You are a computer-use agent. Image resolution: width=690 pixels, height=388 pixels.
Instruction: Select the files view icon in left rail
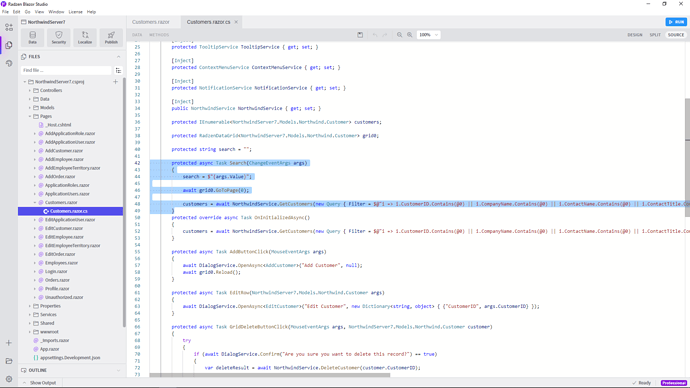9,45
